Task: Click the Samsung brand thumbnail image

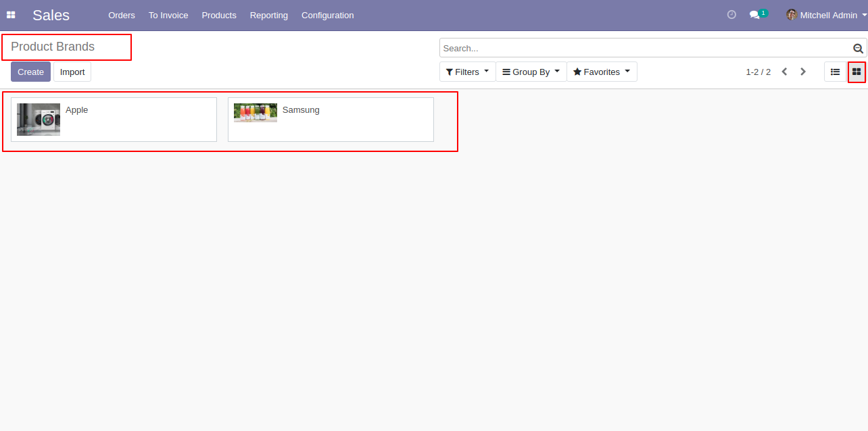Action: coord(256,113)
